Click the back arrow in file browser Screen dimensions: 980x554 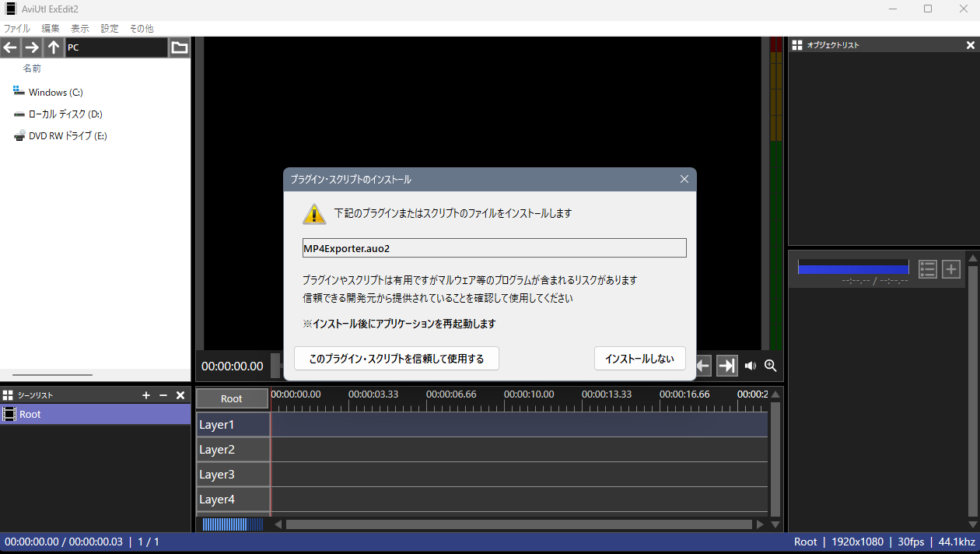click(x=10, y=47)
